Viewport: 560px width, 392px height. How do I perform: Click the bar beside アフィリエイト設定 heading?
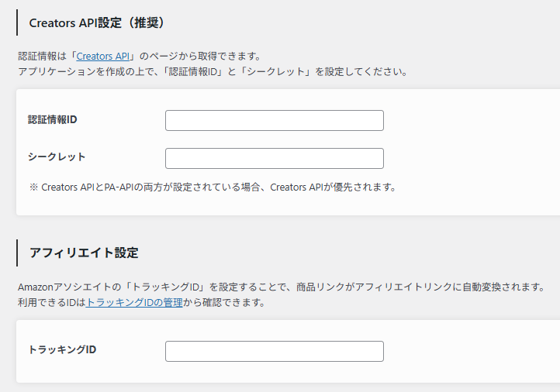[17, 253]
